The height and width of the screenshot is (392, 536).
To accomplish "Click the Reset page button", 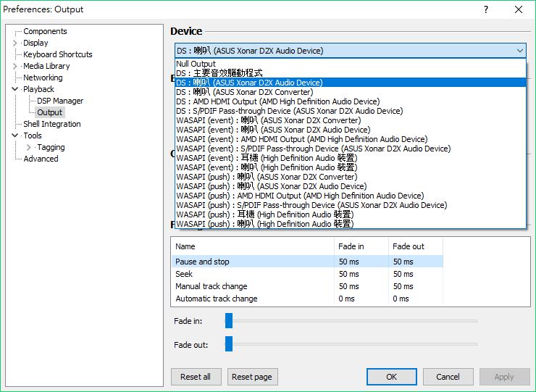I will point(252,377).
